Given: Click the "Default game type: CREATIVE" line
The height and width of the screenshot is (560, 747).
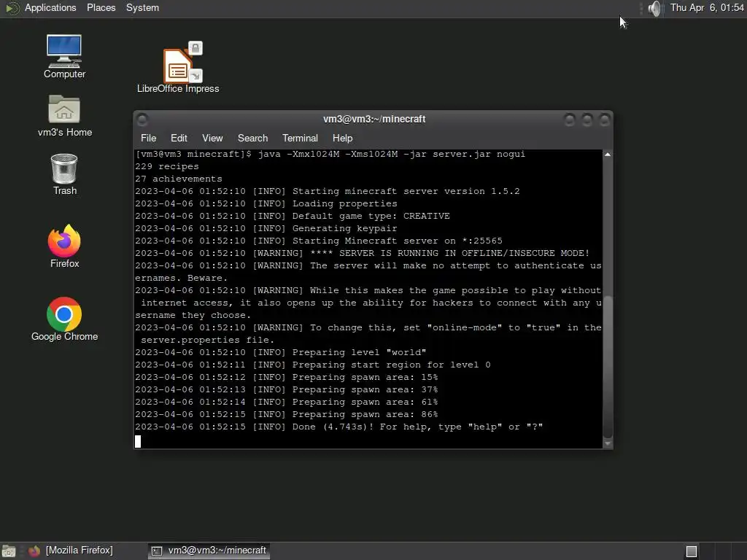Looking at the screenshot, I should click(293, 216).
